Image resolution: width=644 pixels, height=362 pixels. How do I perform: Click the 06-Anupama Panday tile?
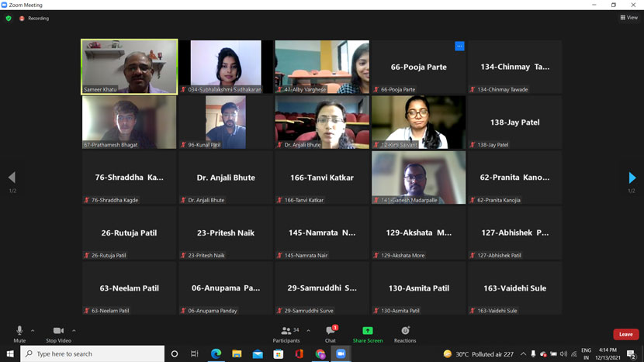point(226,288)
